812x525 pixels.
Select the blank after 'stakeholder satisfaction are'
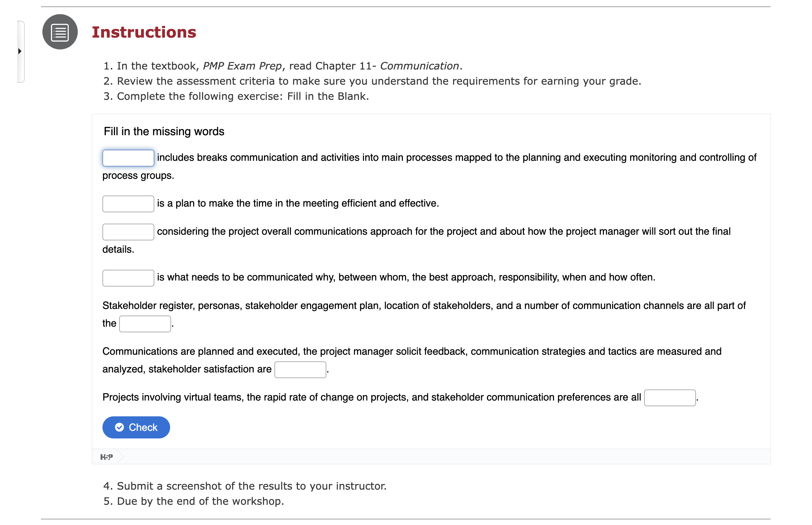[x=300, y=369]
